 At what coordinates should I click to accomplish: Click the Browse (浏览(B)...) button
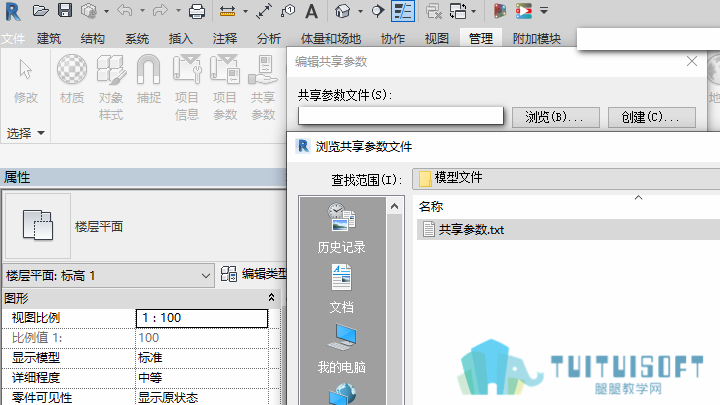pos(556,117)
